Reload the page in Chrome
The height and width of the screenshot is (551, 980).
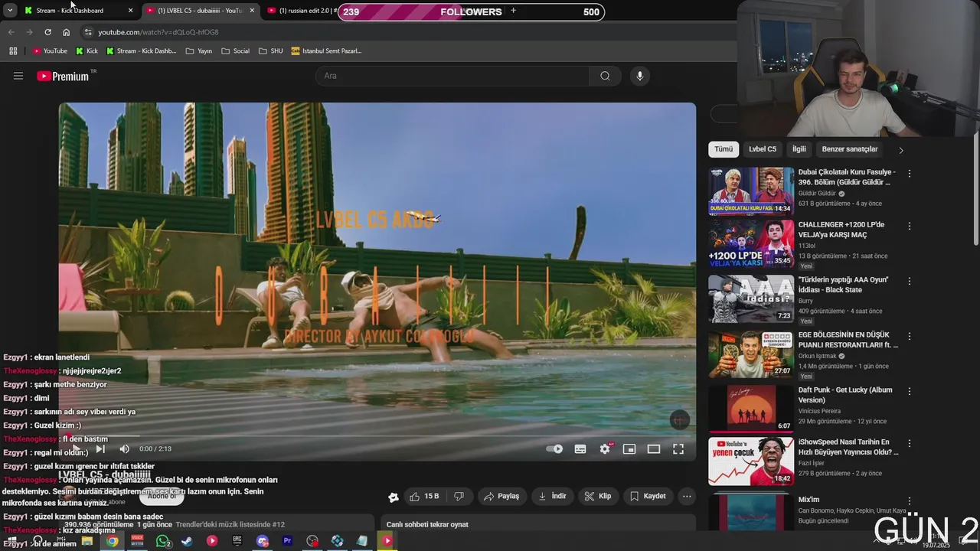coord(47,32)
